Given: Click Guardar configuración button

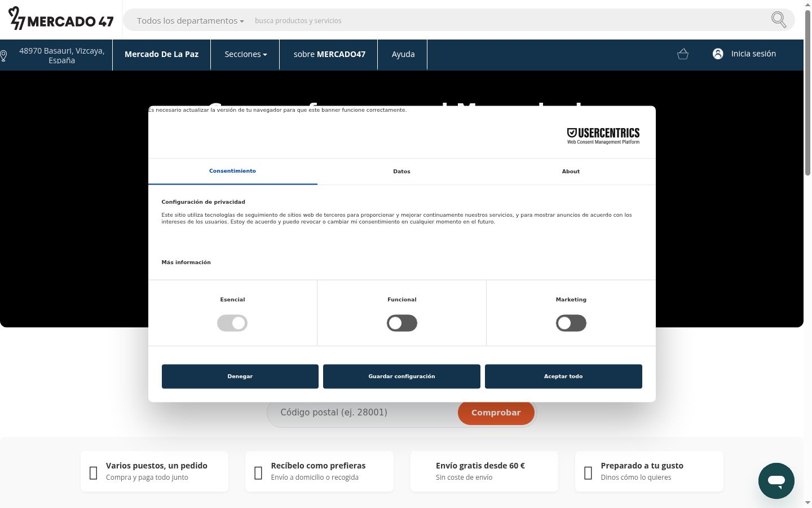Looking at the screenshot, I should tap(401, 376).
